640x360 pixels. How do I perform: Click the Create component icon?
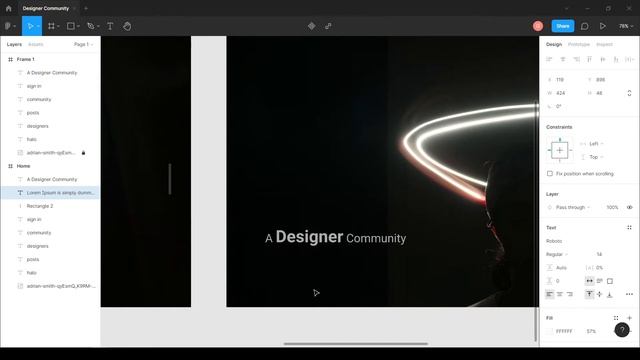pyautogui.click(x=311, y=26)
